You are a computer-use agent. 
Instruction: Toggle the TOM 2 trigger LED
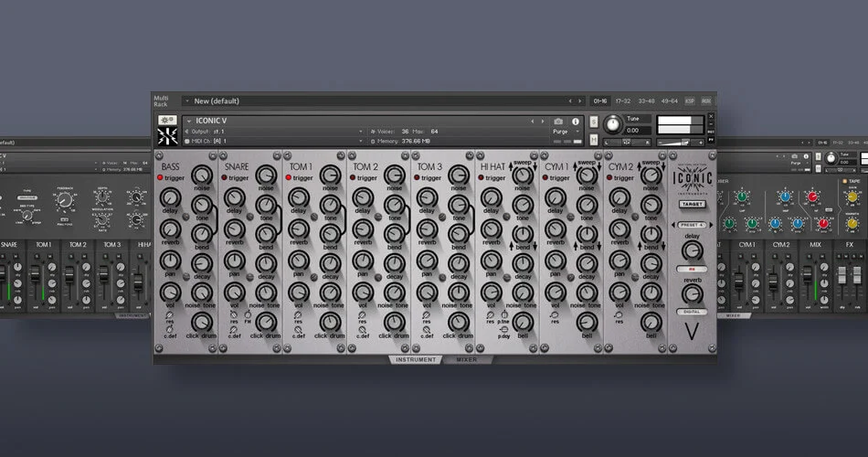coord(353,178)
